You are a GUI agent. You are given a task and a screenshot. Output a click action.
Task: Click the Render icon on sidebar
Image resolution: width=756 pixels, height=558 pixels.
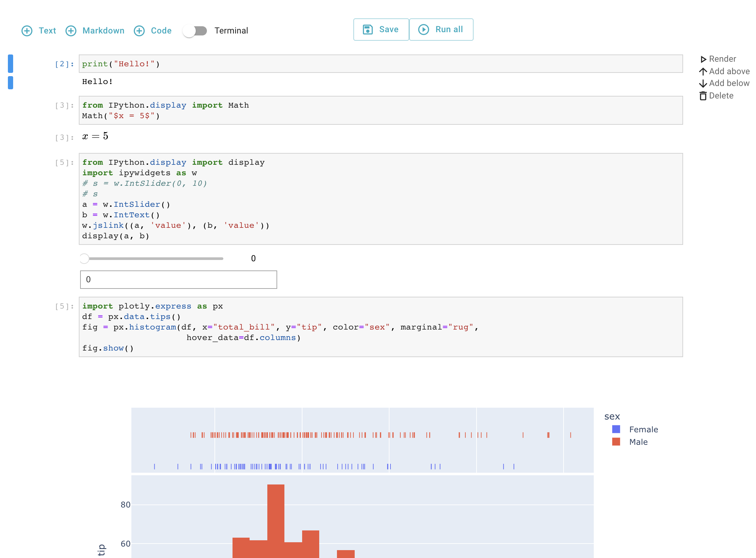pyautogui.click(x=703, y=59)
